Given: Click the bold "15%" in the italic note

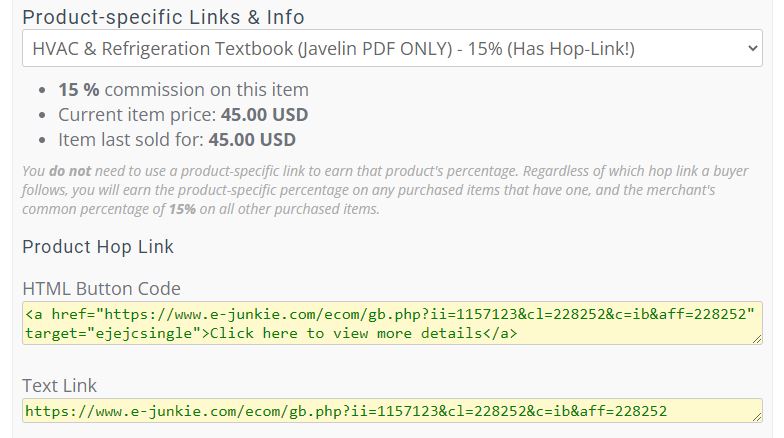Looking at the screenshot, I should point(182,209).
